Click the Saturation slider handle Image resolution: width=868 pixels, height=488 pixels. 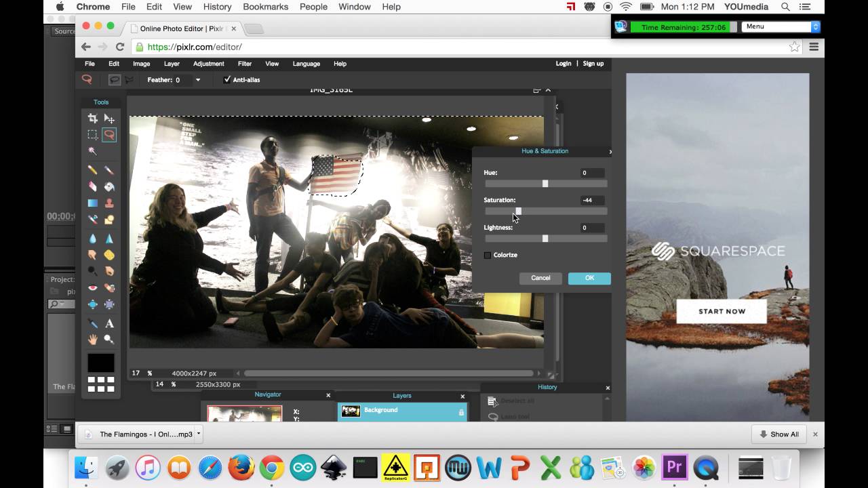(519, 211)
